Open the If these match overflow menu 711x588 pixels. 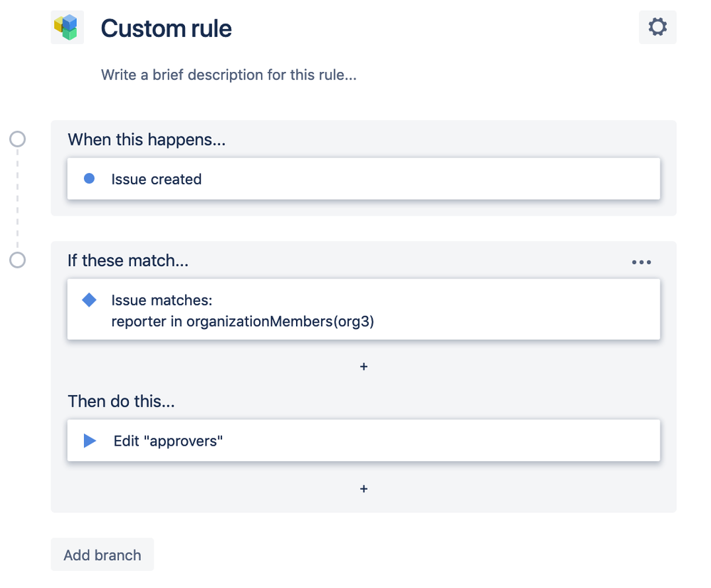pos(641,261)
